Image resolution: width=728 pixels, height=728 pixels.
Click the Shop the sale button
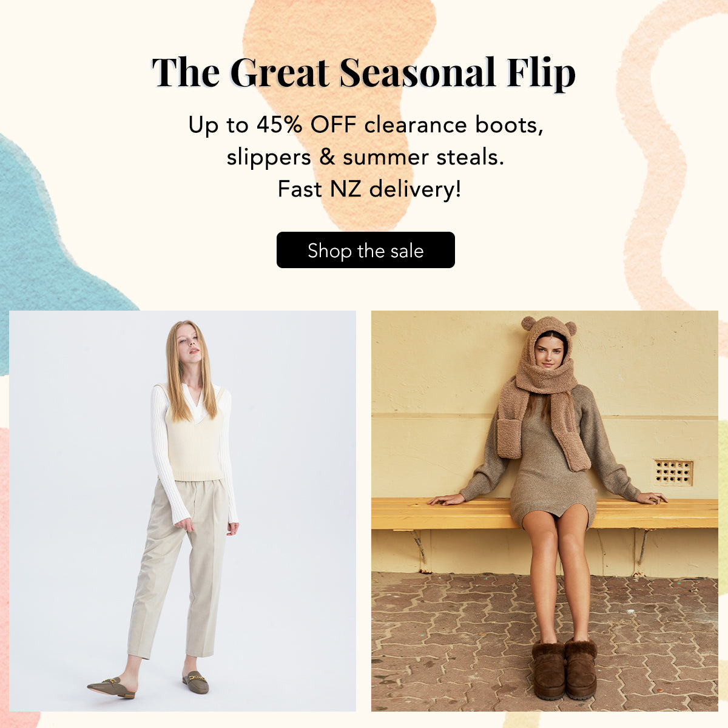pyautogui.click(x=365, y=250)
